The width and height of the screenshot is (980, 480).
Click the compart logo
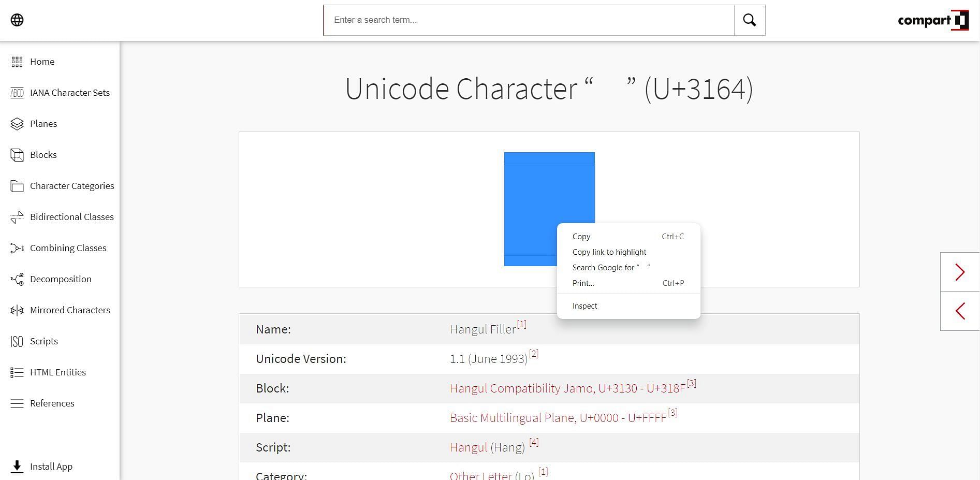pos(932,20)
